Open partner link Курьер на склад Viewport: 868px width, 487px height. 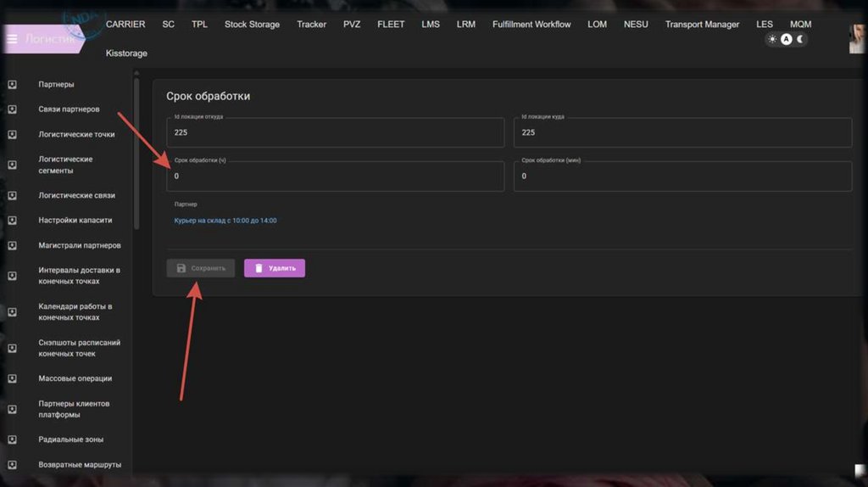pyautogui.click(x=225, y=221)
